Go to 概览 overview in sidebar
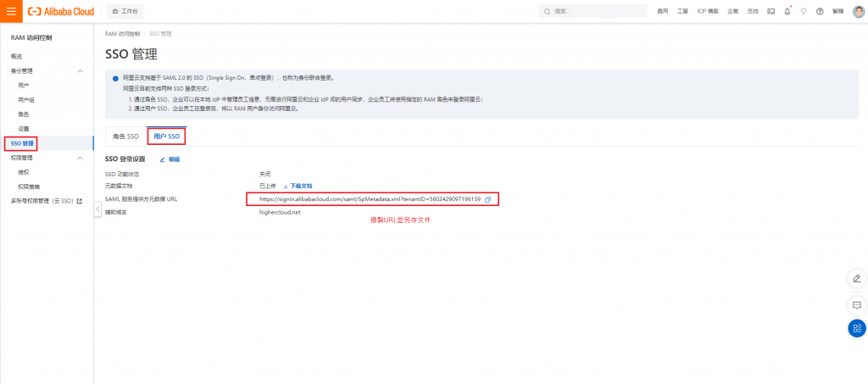This screenshot has height=384, width=868. tap(17, 57)
